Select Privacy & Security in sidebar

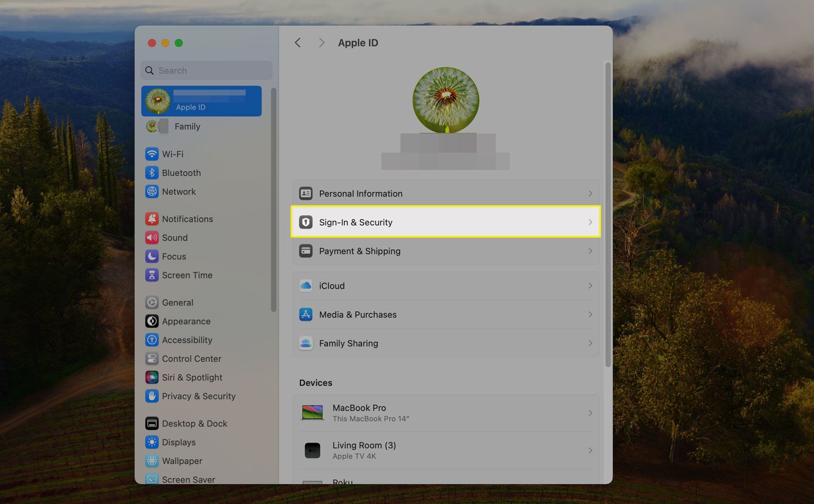coord(198,397)
